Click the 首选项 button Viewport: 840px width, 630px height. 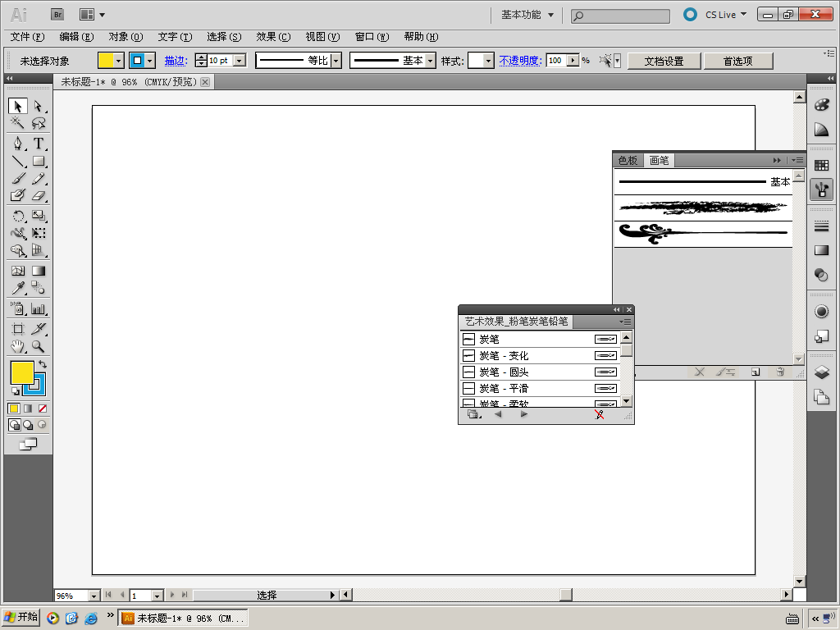tap(738, 61)
